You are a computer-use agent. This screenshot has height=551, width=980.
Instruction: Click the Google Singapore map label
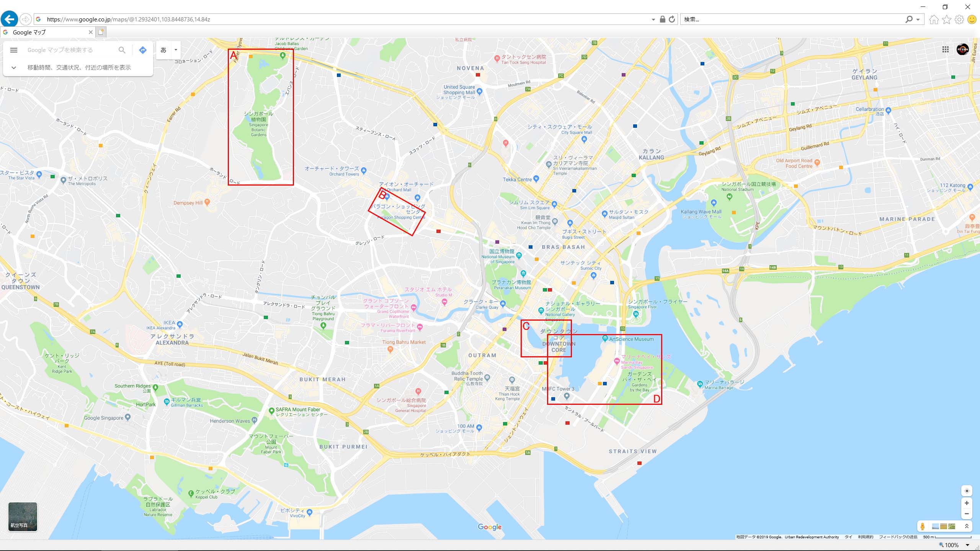104,418
